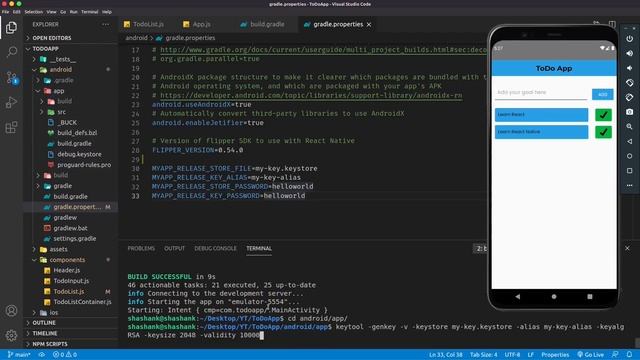Expand the TIMELINE section
Screen dimensions: 640x360
pos(44,333)
